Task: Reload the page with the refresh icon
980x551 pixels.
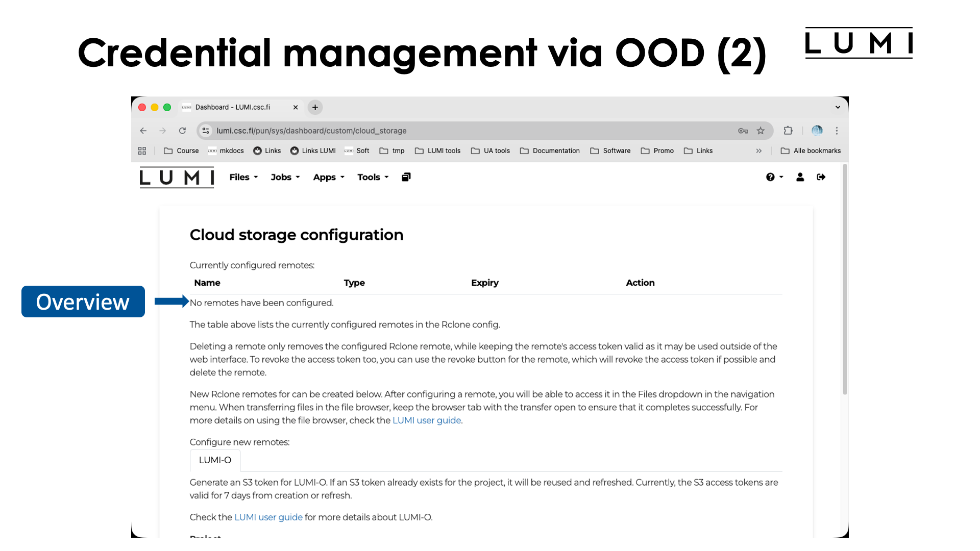Action: coord(182,131)
